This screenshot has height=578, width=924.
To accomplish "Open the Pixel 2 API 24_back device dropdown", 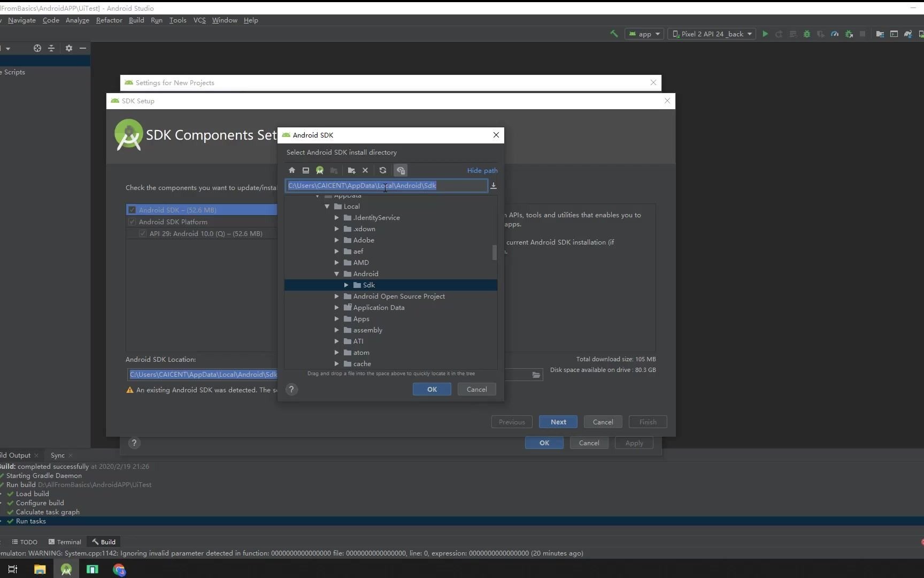I will [x=712, y=34].
